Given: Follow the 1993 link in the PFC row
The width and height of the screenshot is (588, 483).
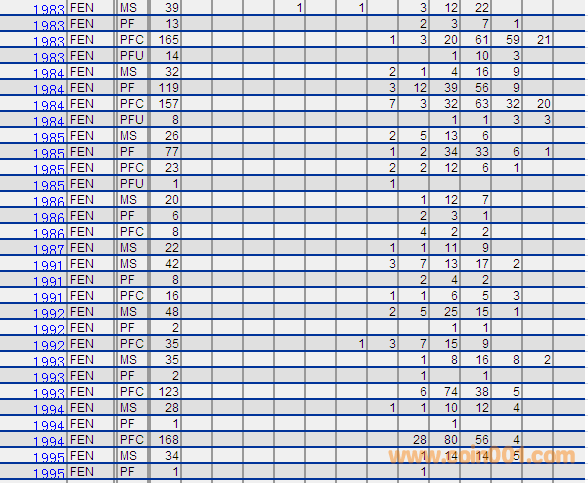Looking at the screenshot, I should point(49,393).
